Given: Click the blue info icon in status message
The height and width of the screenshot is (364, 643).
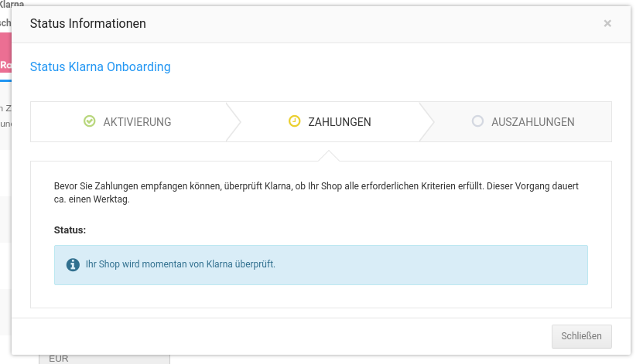Looking at the screenshot, I should click(x=73, y=264).
